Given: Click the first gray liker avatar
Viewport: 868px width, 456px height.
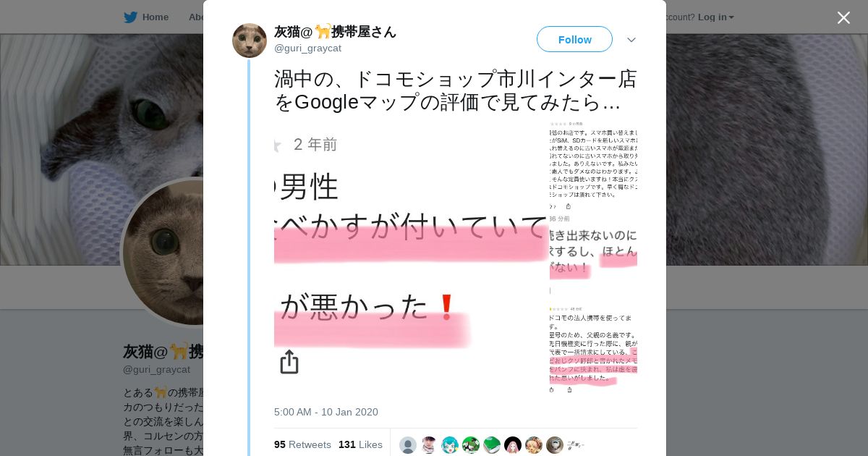Looking at the screenshot, I should pos(408,445).
